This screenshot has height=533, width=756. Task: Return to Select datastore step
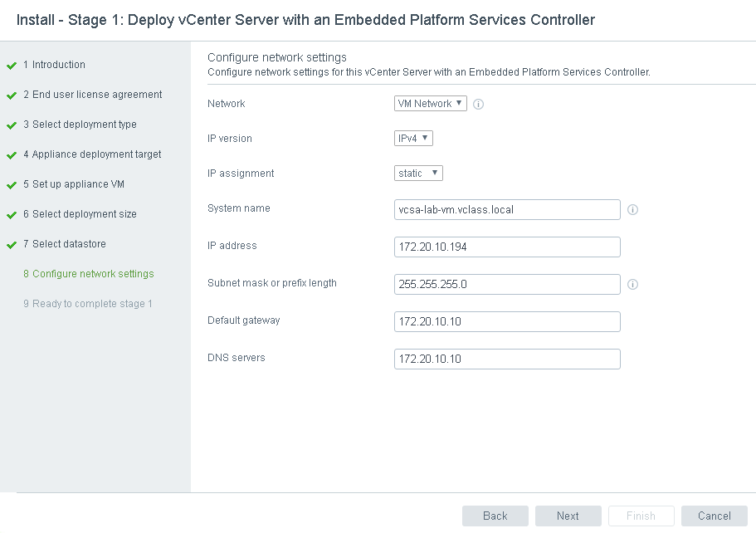[x=69, y=244]
